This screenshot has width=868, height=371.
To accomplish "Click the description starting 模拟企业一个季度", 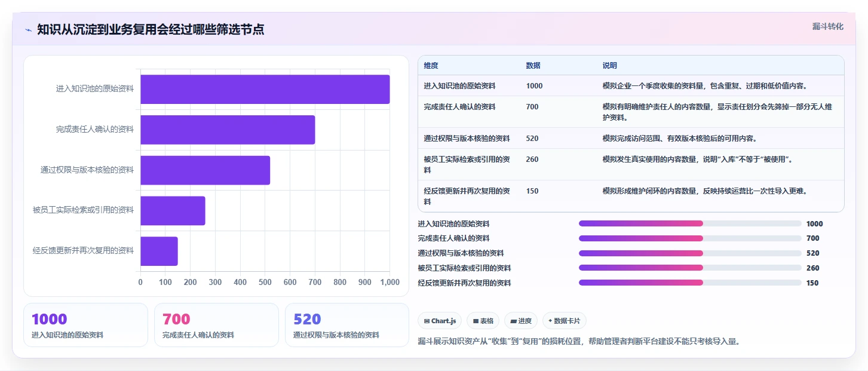I will (x=705, y=86).
